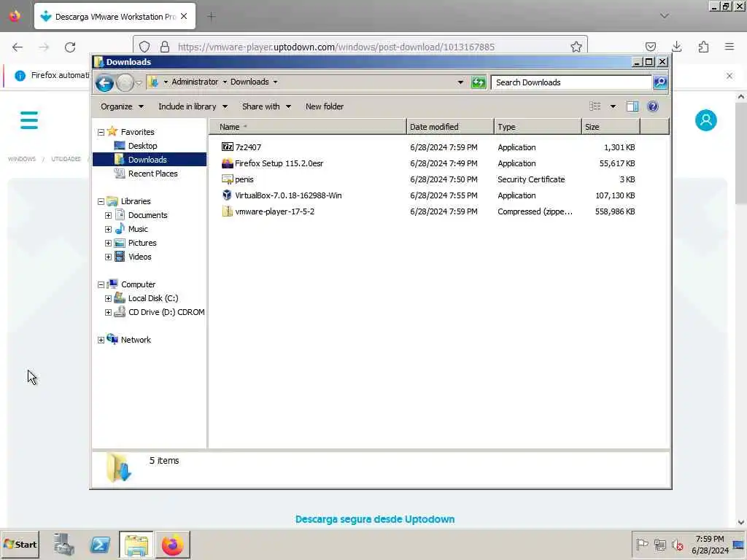Select Downloads in Favorites
747x560 pixels.
point(147,160)
